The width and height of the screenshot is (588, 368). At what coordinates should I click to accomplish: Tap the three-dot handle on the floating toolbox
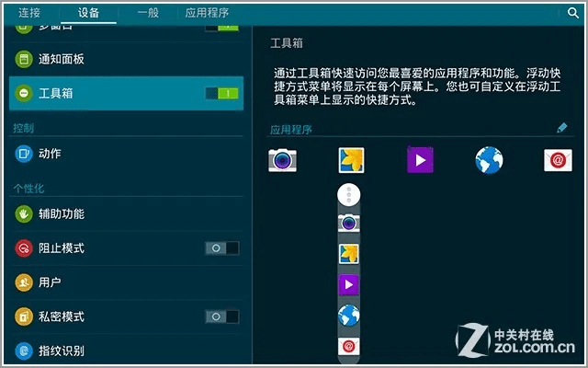(349, 195)
